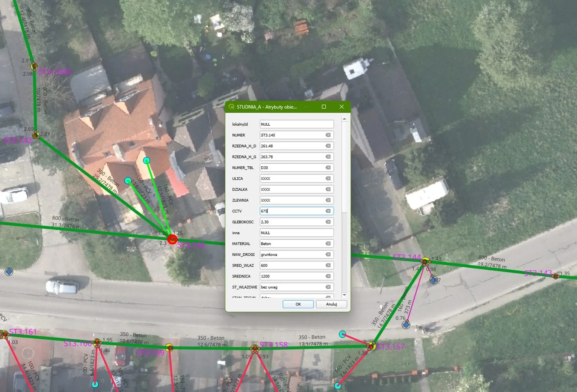Click the map label ST3.143
This screenshot has height=392, width=577.
pos(538,273)
